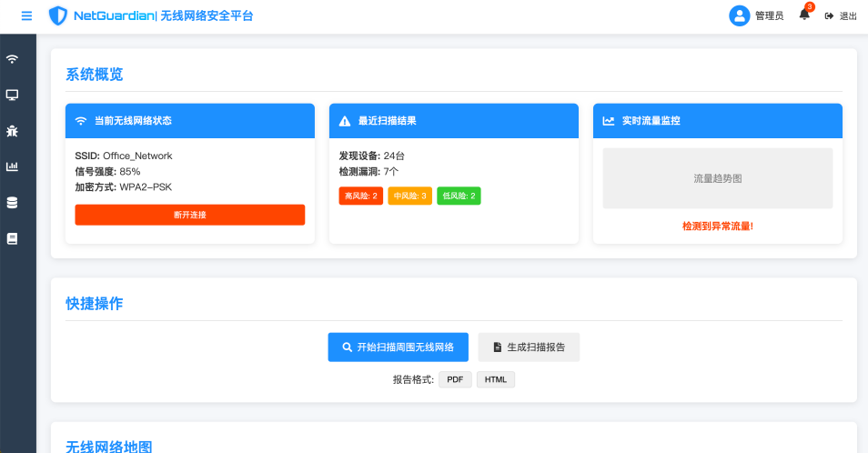
Task: Click the NetGuardian 无线网络安全平台 title
Action: click(x=163, y=16)
